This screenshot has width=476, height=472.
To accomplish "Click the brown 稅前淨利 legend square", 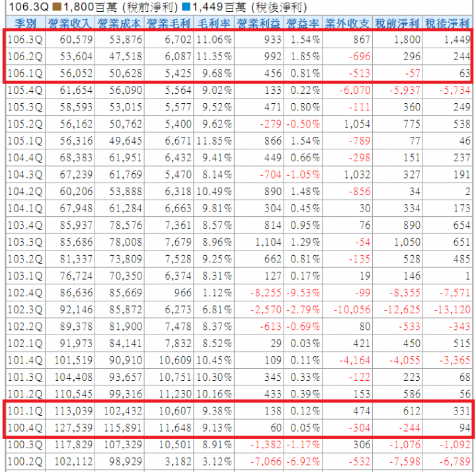I will (56, 7).
